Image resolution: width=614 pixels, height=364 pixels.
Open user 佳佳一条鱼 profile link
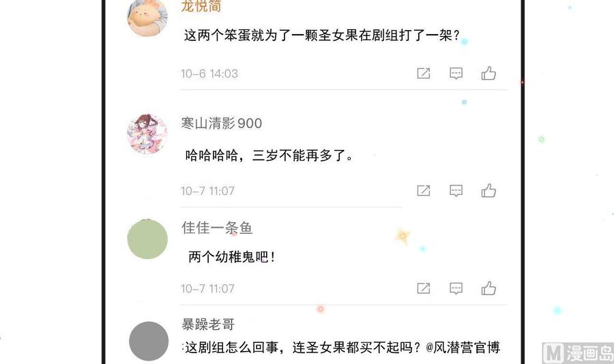click(217, 228)
